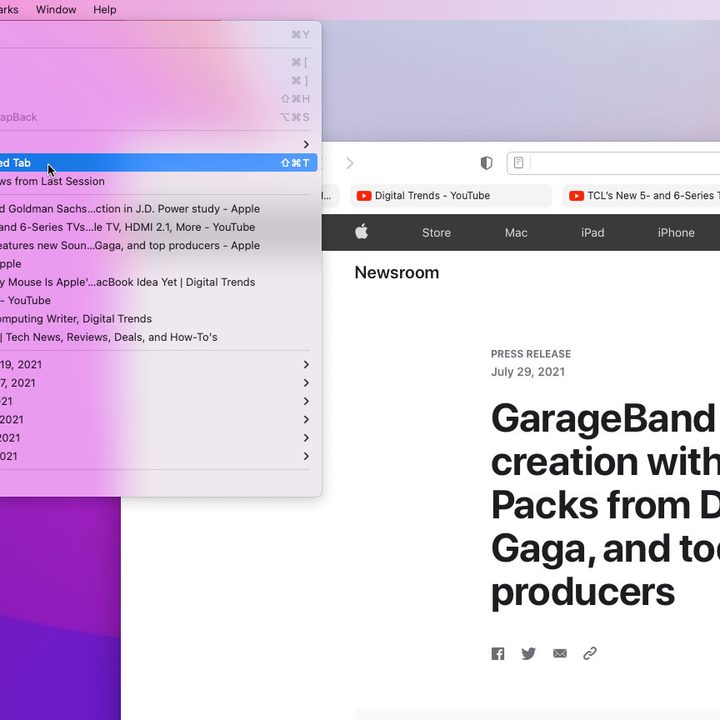Share article on Facebook
This screenshot has height=720, width=720.
tap(498, 653)
